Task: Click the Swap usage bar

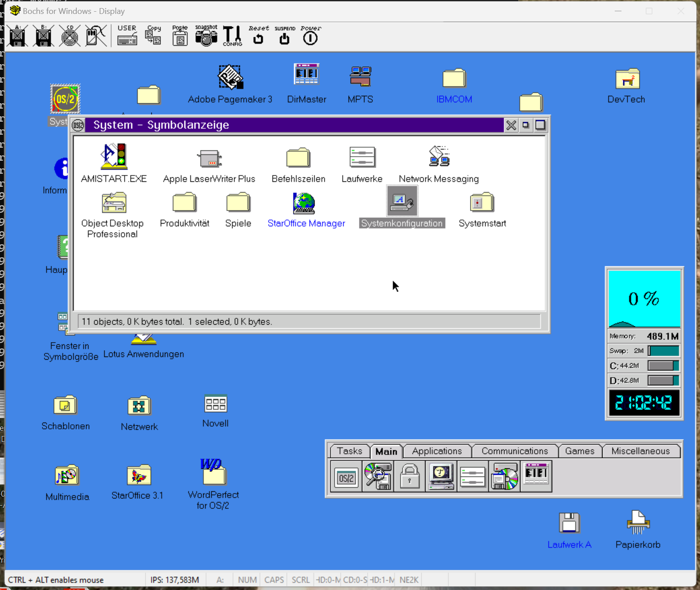Action: [x=664, y=351]
